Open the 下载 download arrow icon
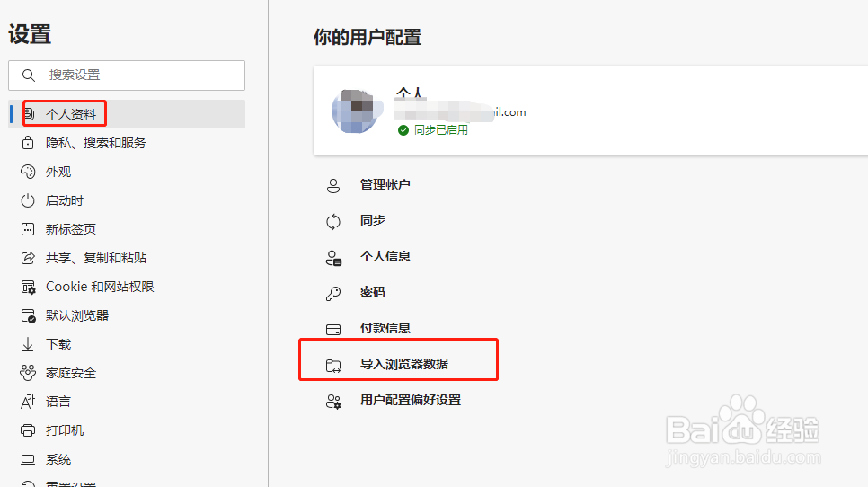Image resolution: width=868 pixels, height=487 pixels. click(x=28, y=344)
